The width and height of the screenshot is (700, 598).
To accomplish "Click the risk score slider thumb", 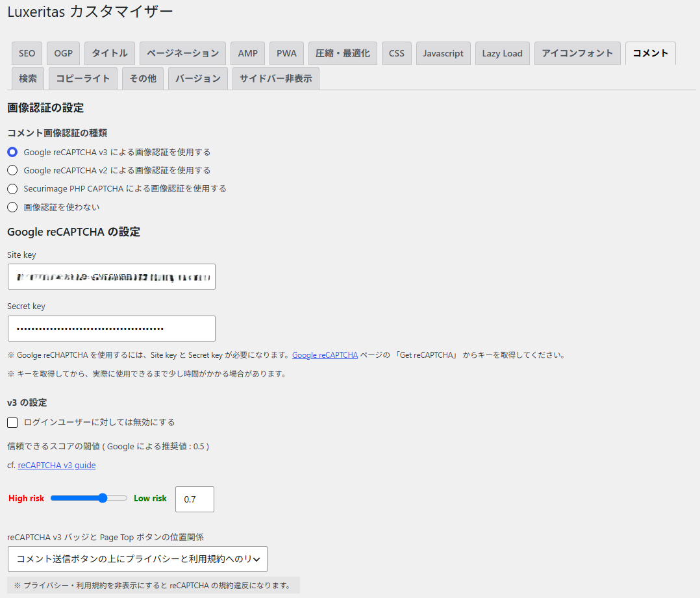I will [103, 498].
